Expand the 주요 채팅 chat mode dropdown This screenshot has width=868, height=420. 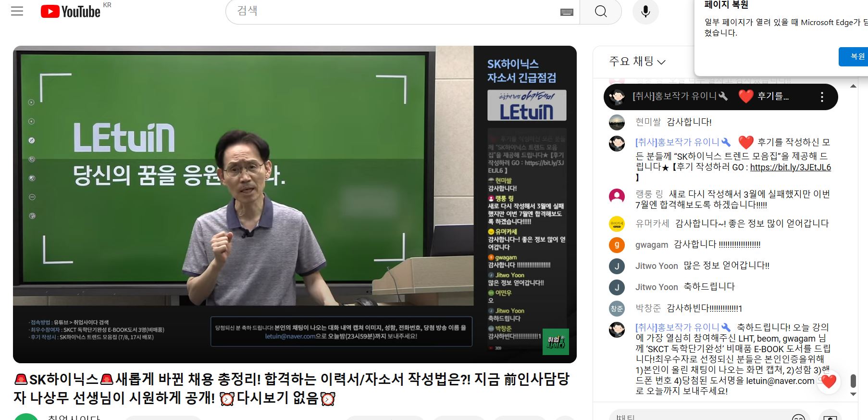[637, 62]
